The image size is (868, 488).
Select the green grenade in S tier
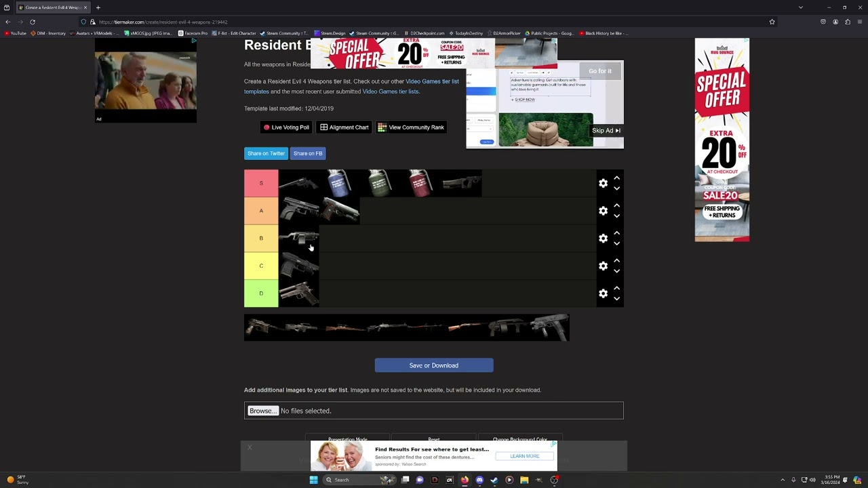click(x=380, y=183)
